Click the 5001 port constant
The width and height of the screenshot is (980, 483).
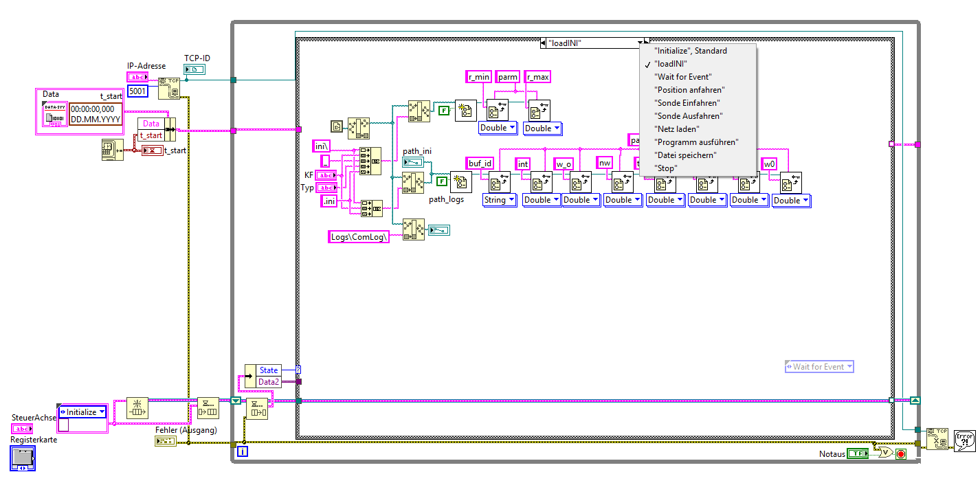click(137, 91)
